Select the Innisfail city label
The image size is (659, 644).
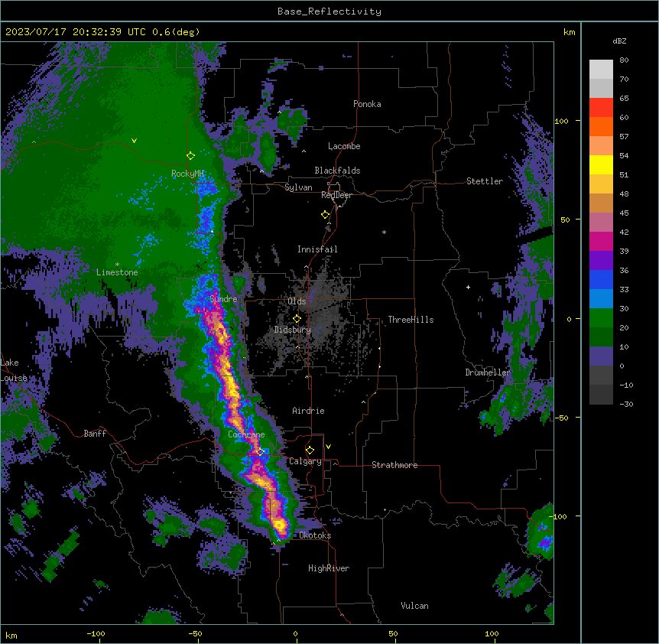[317, 249]
